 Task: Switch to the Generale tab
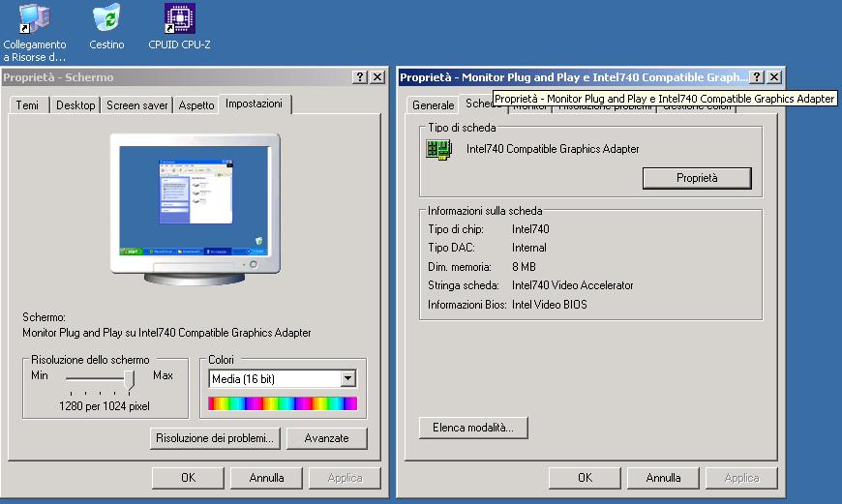[433, 105]
